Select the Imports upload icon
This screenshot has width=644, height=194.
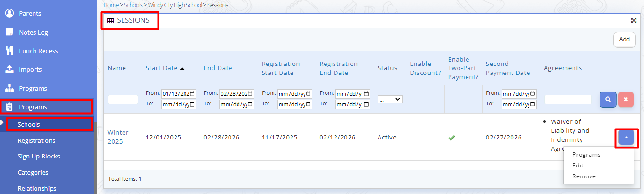tap(9, 69)
